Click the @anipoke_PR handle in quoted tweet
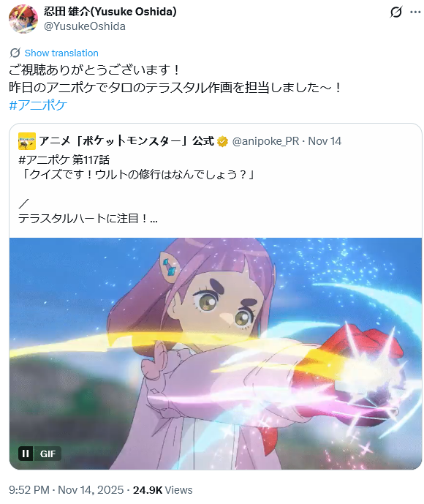The height and width of the screenshot is (504, 424). click(265, 140)
